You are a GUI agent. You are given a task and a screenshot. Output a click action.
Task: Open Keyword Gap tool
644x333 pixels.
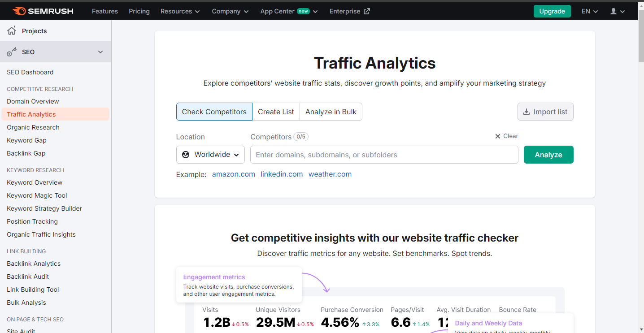pos(26,140)
